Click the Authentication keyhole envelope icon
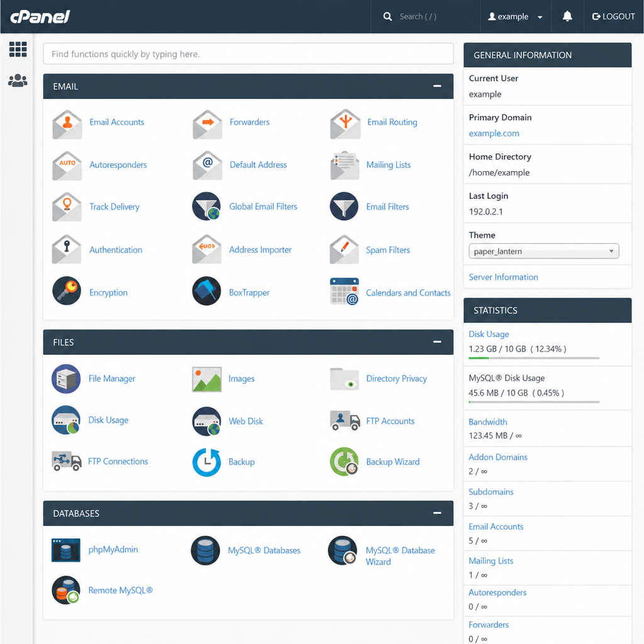This screenshot has width=644, height=644. click(x=67, y=249)
